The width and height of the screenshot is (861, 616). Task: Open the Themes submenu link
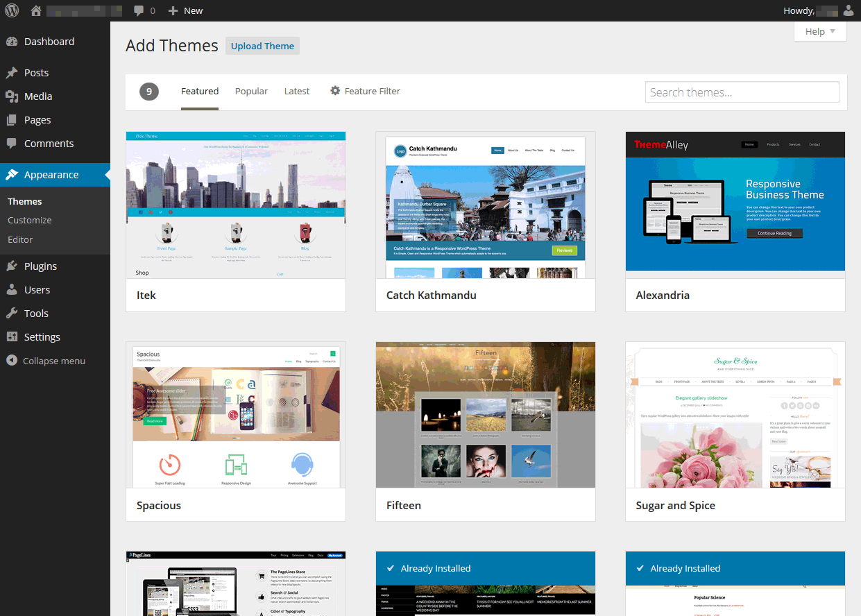[25, 201]
